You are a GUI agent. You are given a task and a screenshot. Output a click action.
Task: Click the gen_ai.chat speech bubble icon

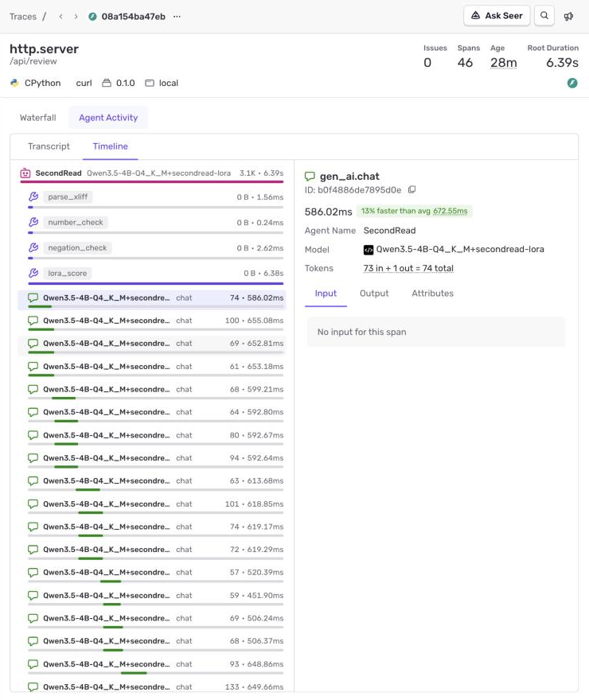pos(310,177)
